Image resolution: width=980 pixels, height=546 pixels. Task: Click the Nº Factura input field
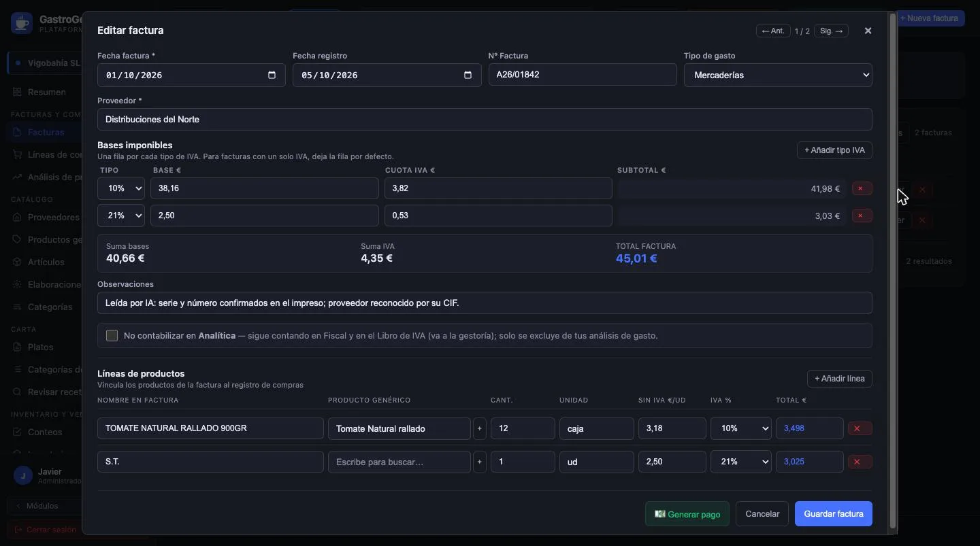point(583,75)
